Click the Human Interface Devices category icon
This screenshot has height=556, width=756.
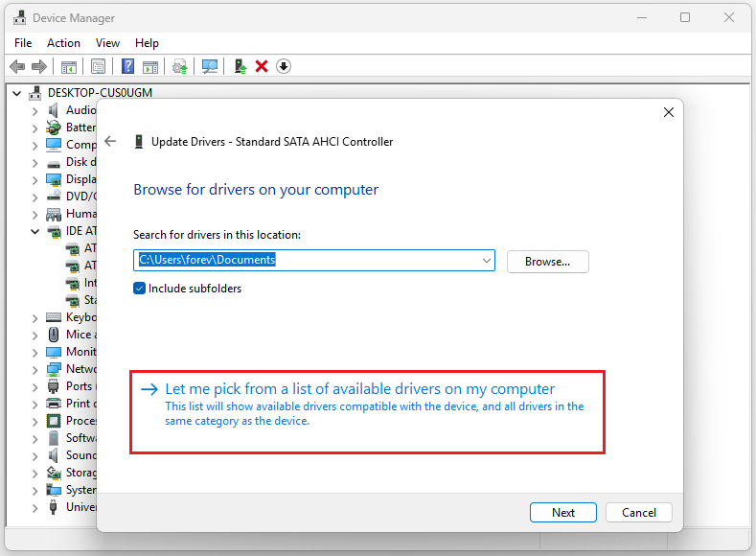coord(54,214)
